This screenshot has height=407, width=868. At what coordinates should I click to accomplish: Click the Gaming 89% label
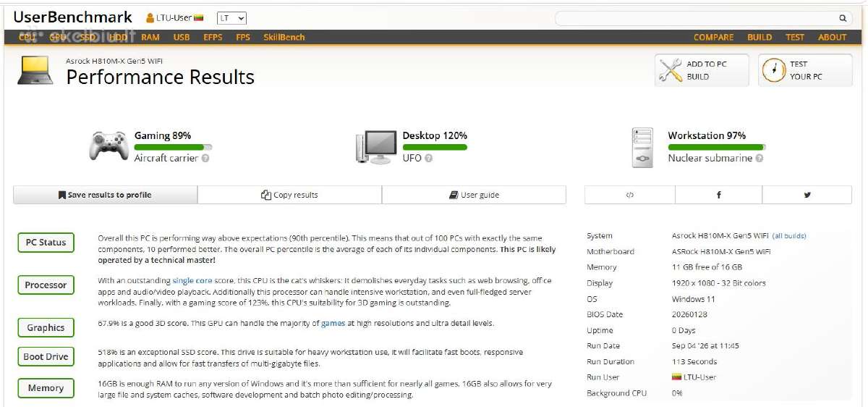point(163,135)
